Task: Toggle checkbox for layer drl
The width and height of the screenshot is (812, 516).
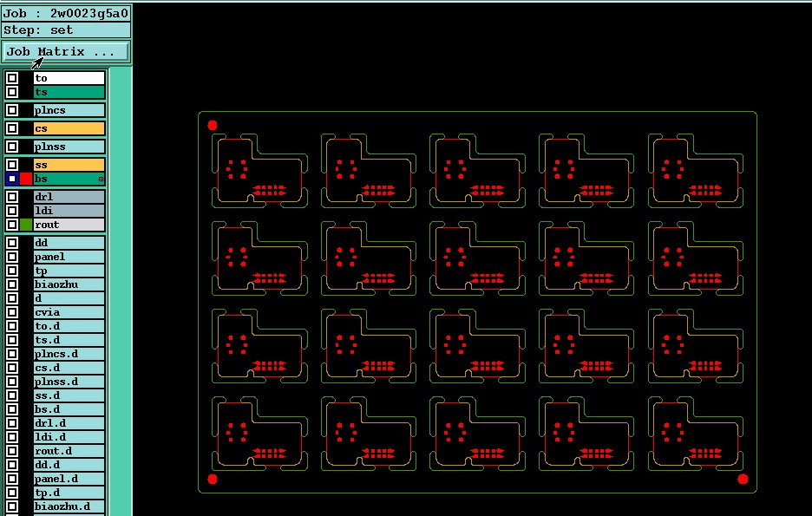Action: (12, 197)
